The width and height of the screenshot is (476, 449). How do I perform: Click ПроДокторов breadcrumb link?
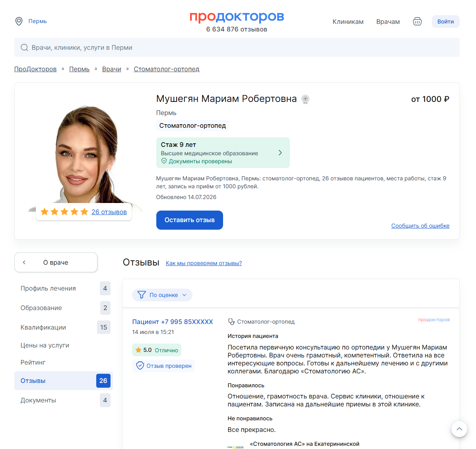coord(35,69)
